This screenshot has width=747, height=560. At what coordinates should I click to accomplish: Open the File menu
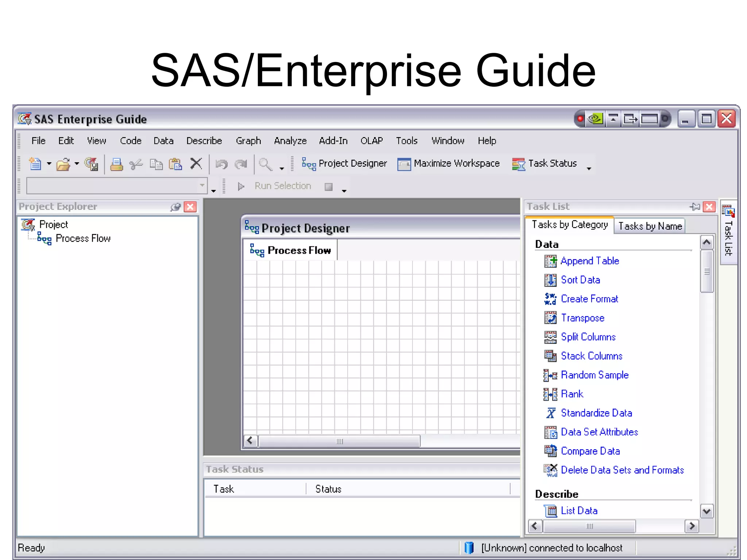point(38,141)
